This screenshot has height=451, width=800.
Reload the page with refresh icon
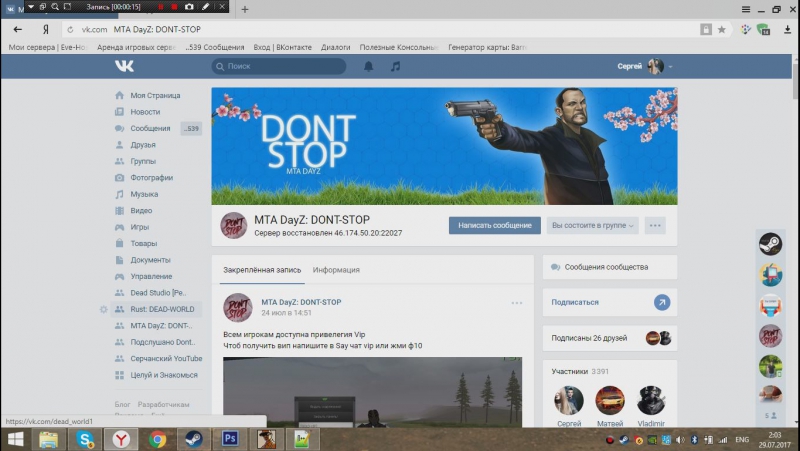[x=70, y=30]
